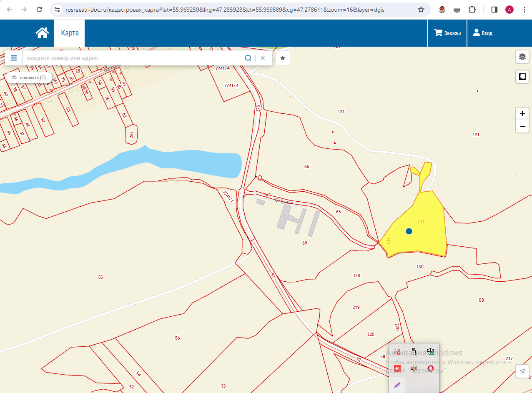Select parcel labeled 52

click(132, 387)
